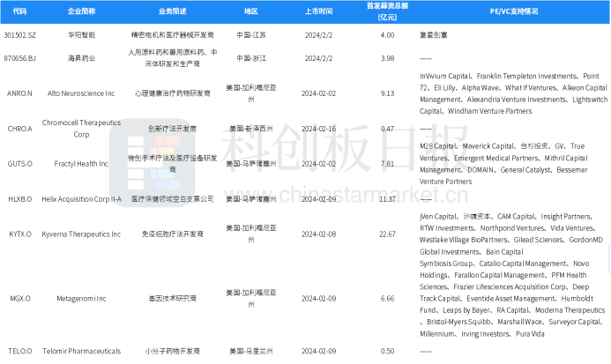Select stock code 301502.SZ
Screen dimensions: 611x364
[20, 35]
